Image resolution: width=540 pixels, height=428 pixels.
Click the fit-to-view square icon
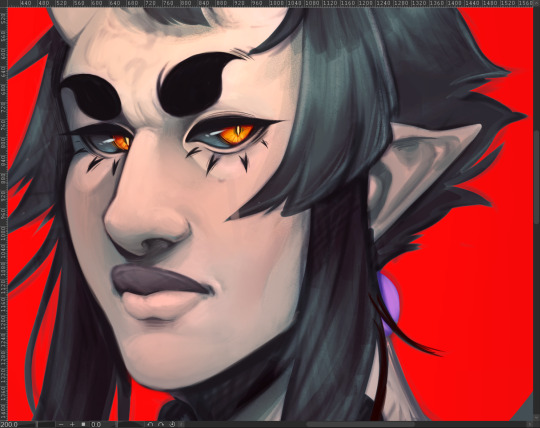pyautogui.click(x=83, y=425)
